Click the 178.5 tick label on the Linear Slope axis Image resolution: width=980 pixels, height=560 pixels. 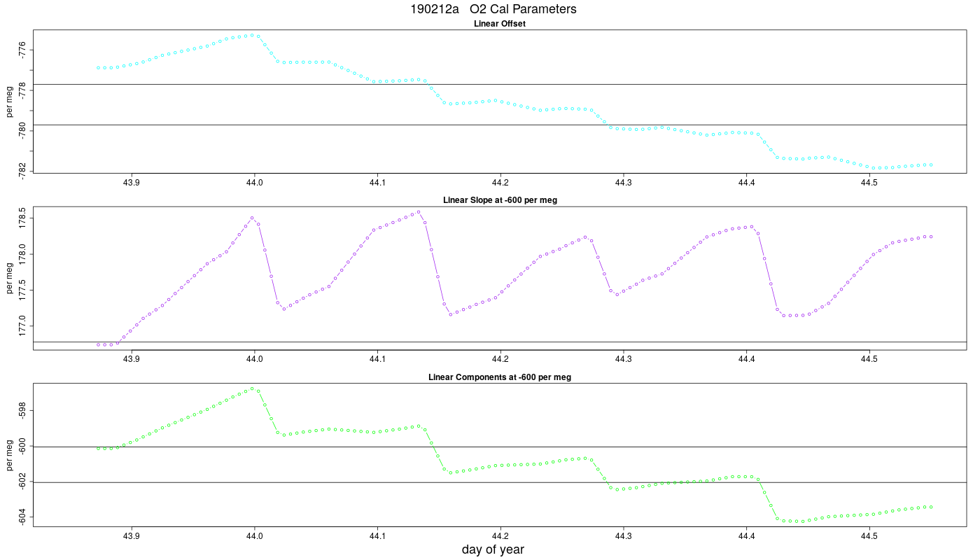pos(23,218)
